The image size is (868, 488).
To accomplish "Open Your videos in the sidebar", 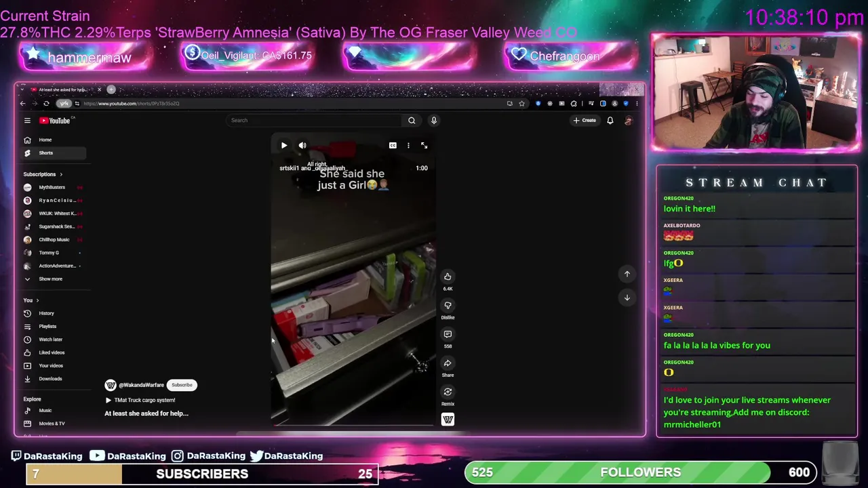I will point(53,366).
